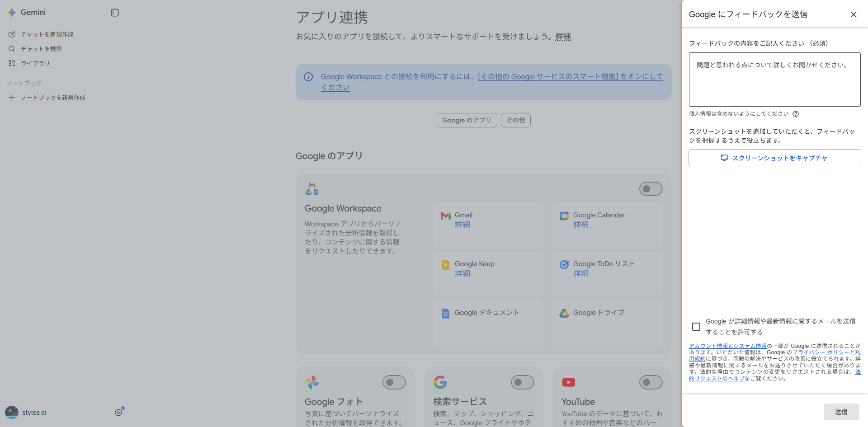Select the その他 filter chip
Screen dimensions: 868x427
coord(516,120)
